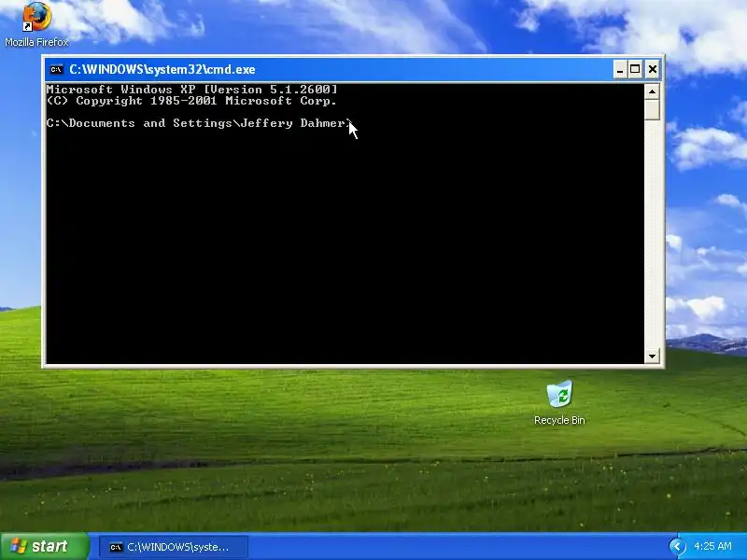Close the cmd.exe window

[x=652, y=69]
